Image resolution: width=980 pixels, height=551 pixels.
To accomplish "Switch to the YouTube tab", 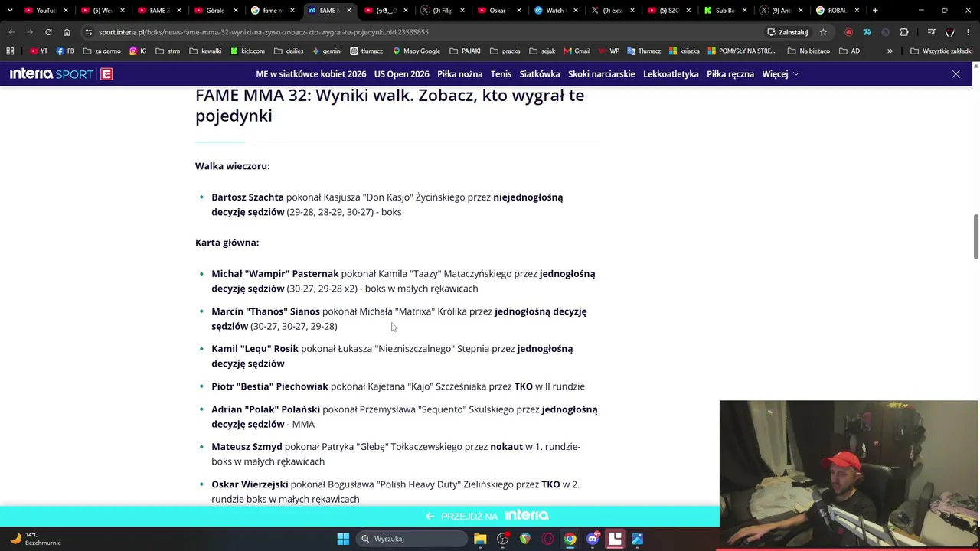I will click(x=44, y=11).
